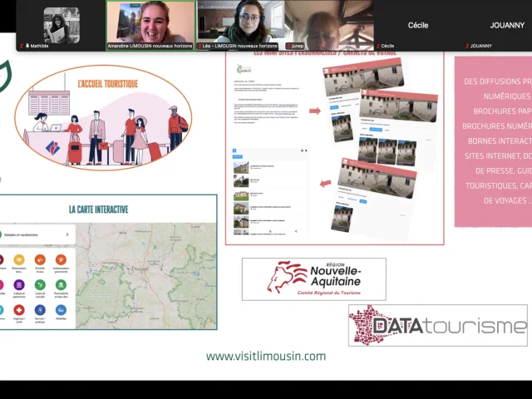This screenshot has height=399, width=532.
Task: Select Amandine LIMOUSIN nouveaux horizons video tile
Action: [150, 26]
